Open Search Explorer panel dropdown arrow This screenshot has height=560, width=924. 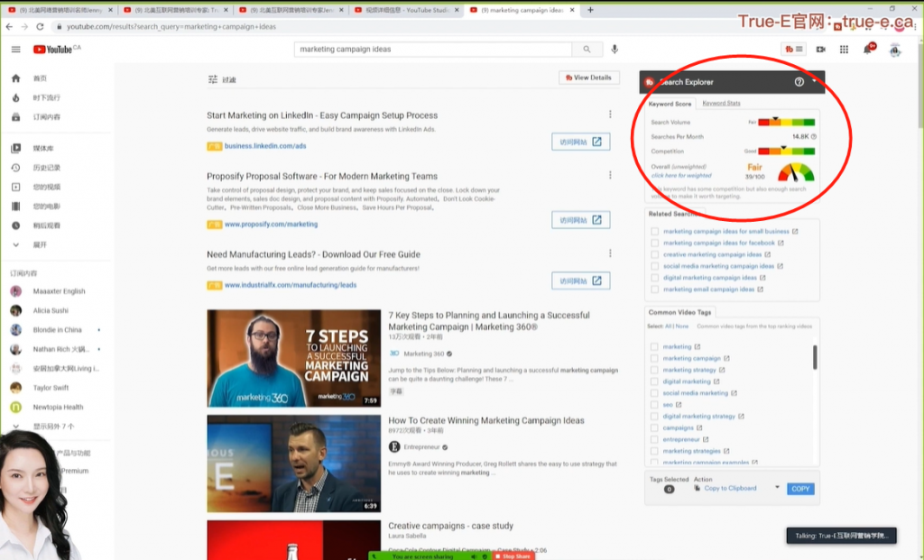point(814,81)
